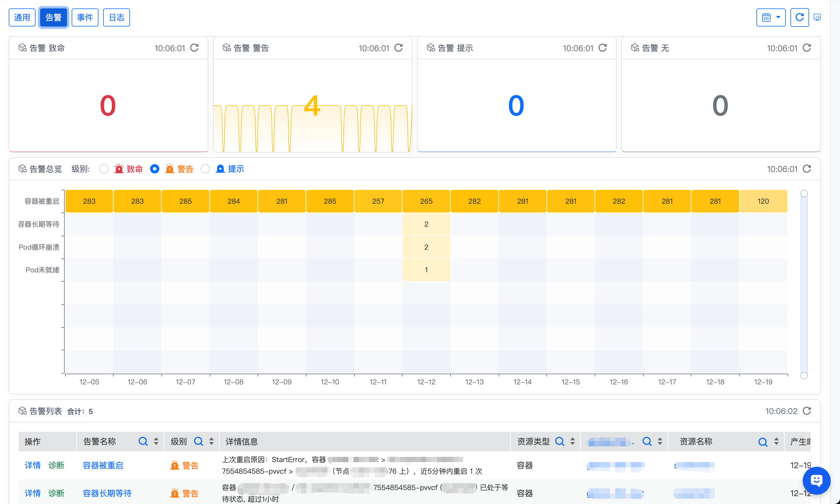The image size is (840, 504).
Task: Click the top handle of the heatmap slider
Action: [804, 194]
